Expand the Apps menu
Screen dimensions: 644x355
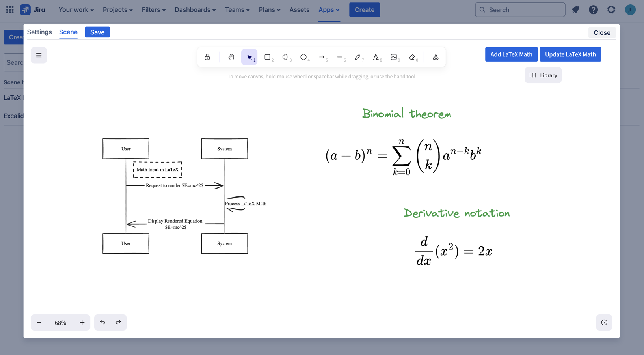[329, 10]
